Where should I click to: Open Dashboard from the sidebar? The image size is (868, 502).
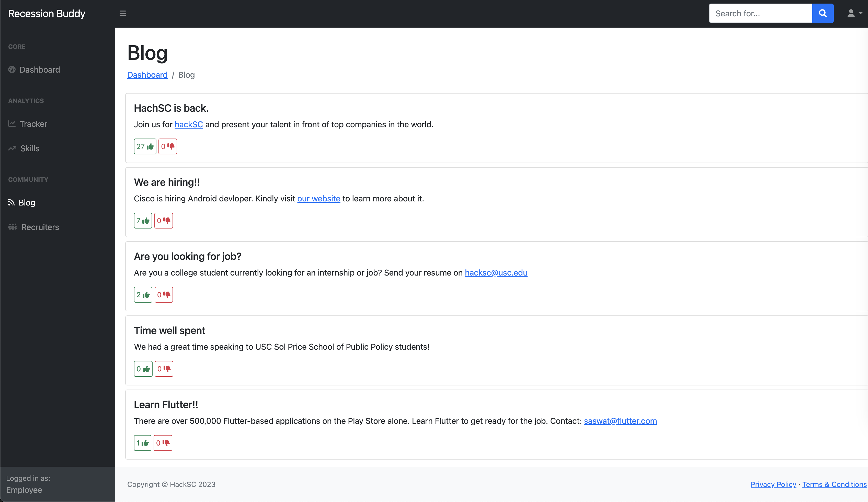40,70
